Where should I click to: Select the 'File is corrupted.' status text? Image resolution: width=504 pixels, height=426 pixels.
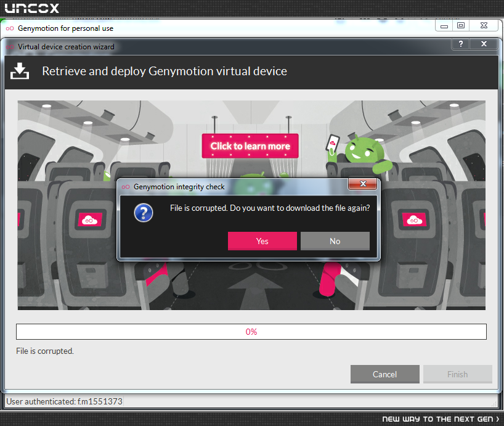[45, 351]
